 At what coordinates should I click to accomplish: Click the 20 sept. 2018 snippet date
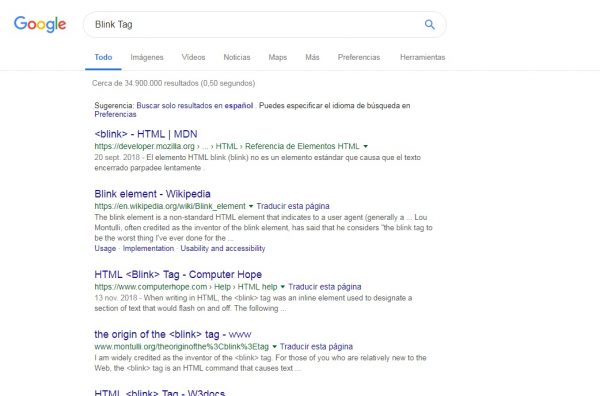tap(117, 158)
